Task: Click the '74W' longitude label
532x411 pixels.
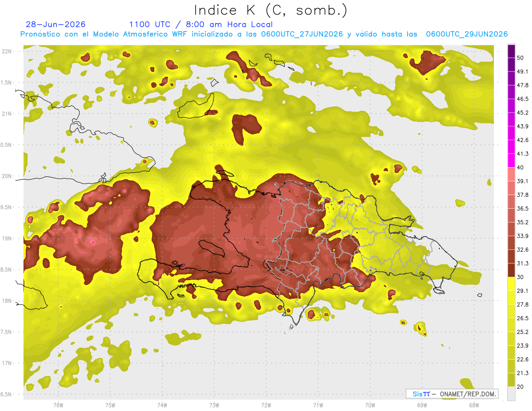Action: tap(162, 405)
